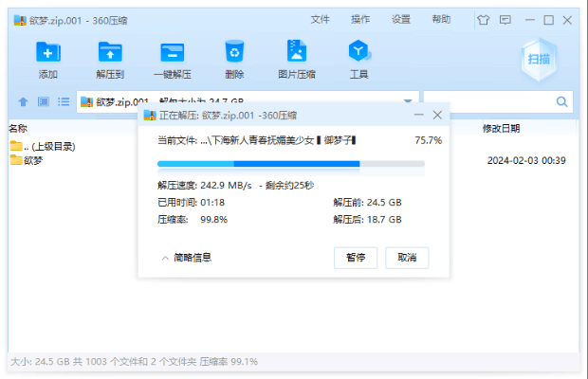
Task: Click the 已用时间: 01:18 text
Action: (x=191, y=203)
